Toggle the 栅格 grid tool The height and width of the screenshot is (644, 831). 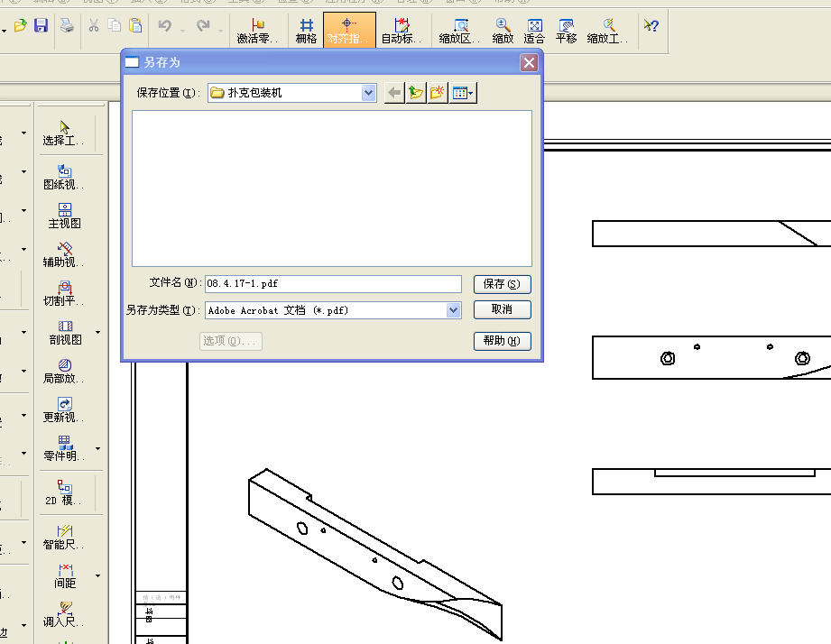(x=307, y=31)
